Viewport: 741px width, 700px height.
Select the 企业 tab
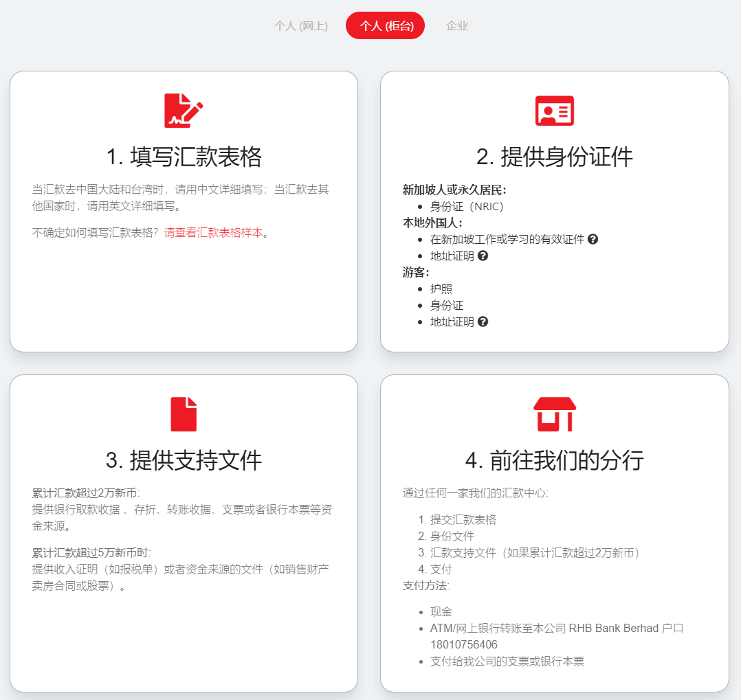point(457,25)
